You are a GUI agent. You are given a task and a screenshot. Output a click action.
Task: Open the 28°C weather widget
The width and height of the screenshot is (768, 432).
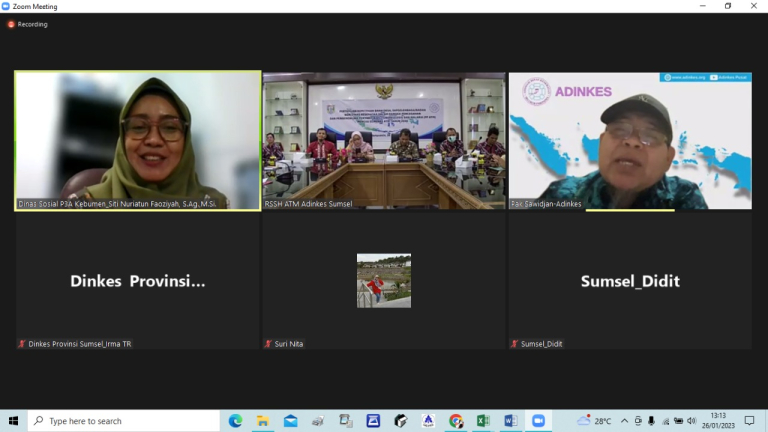click(x=594, y=421)
